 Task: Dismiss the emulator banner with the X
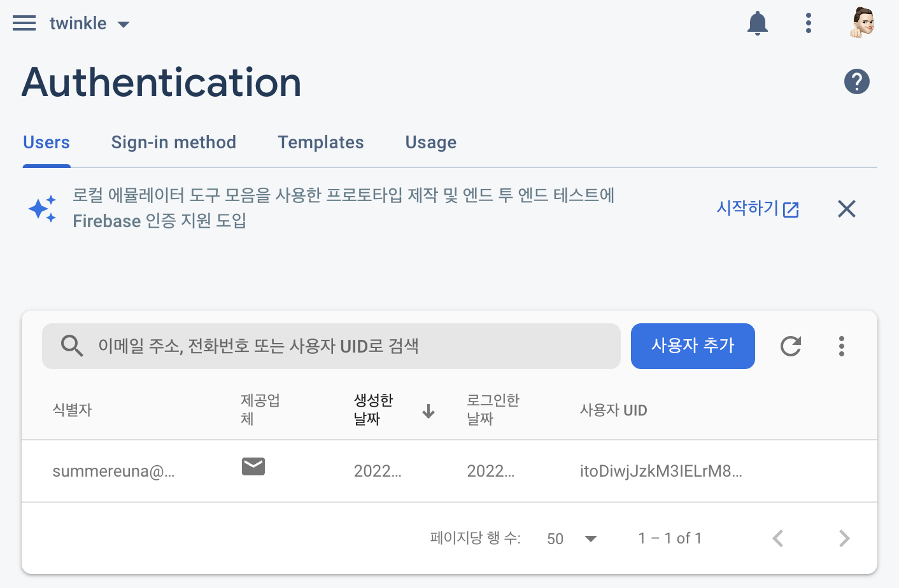(x=847, y=209)
